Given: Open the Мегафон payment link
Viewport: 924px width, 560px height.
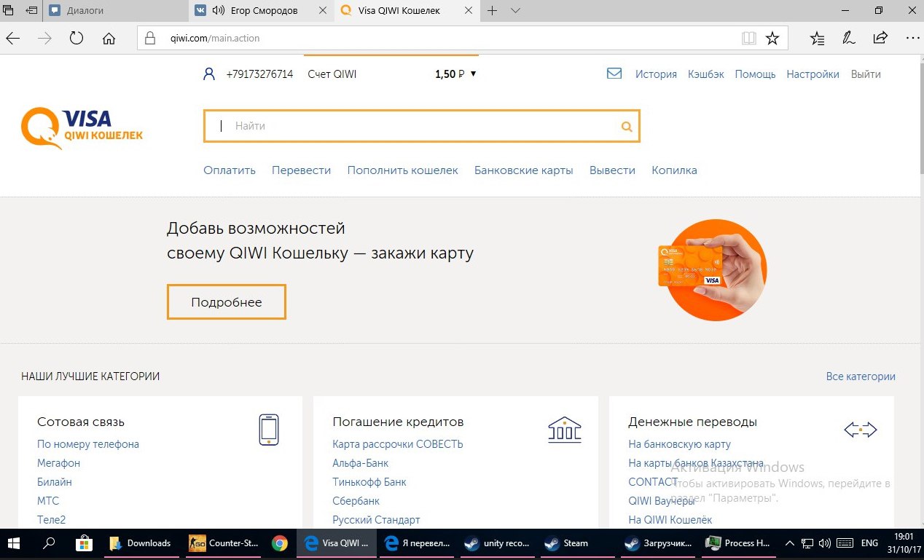Looking at the screenshot, I should pyautogui.click(x=59, y=463).
